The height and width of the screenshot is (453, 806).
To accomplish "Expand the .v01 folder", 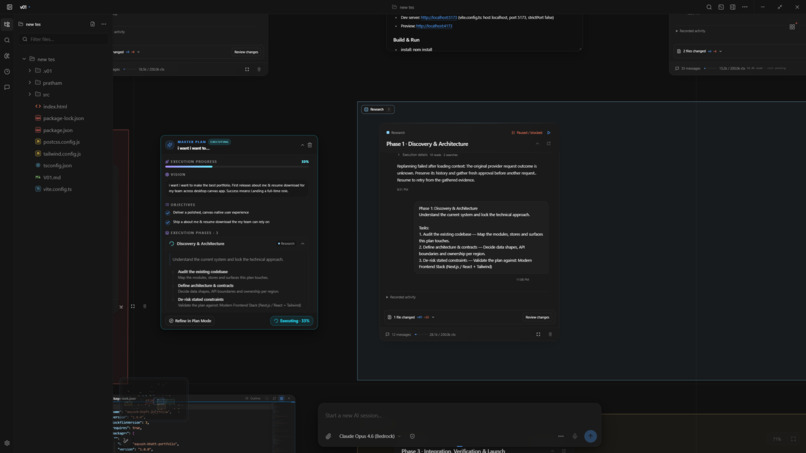I will pyautogui.click(x=30, y=71).
